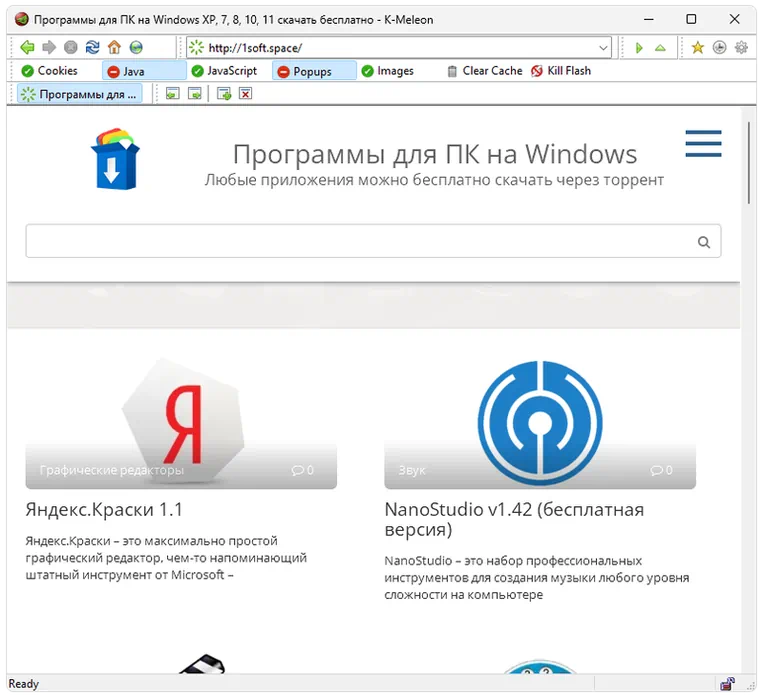Toggle the Cookies privacy setting

(49, 71)
